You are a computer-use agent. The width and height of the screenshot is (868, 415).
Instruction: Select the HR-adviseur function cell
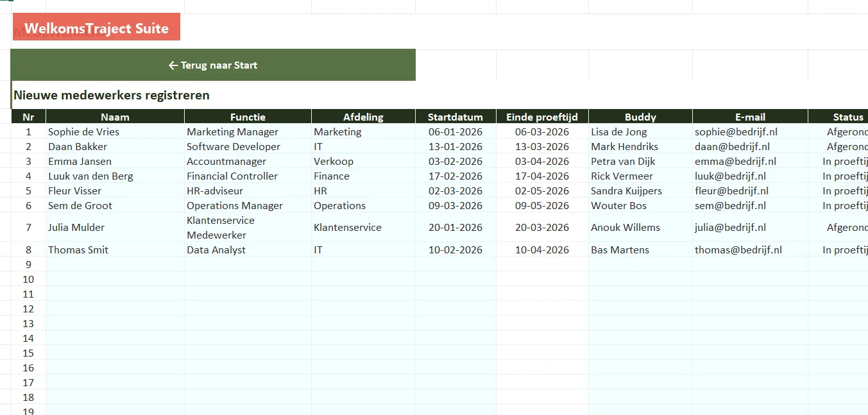click(x=248, y=191)
